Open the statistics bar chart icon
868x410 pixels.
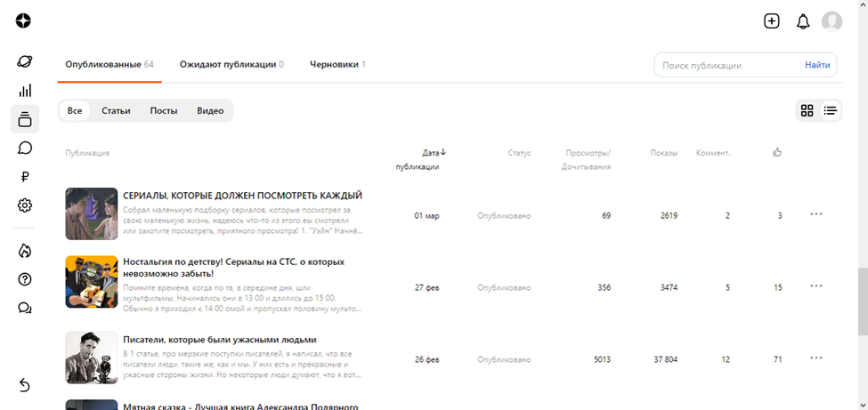coord(24,90)
